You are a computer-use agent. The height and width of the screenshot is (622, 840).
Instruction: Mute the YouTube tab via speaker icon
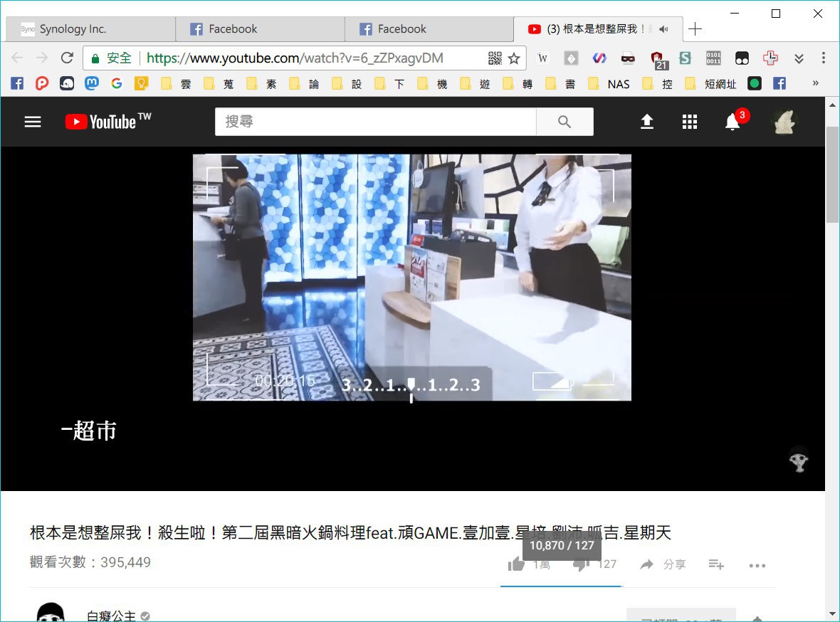coord(663,29)
